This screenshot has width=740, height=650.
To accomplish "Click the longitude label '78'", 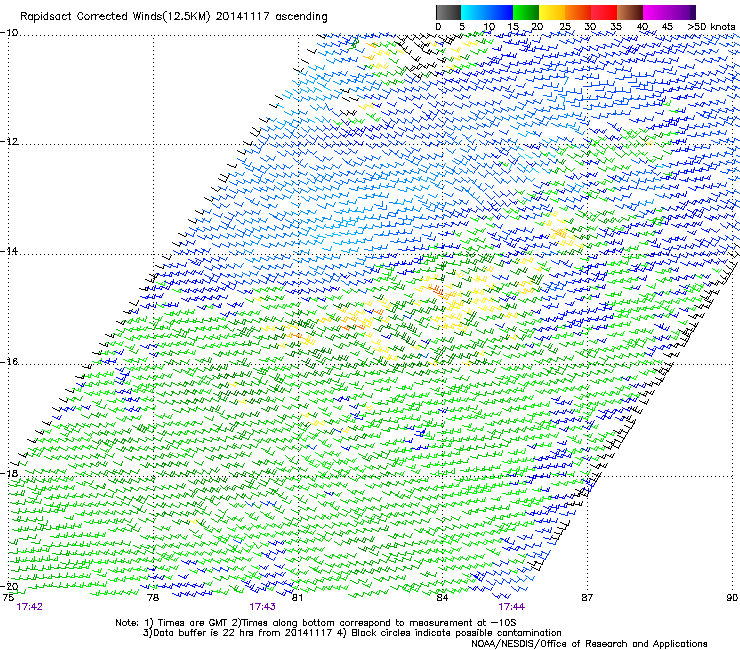I will (152, 598).
